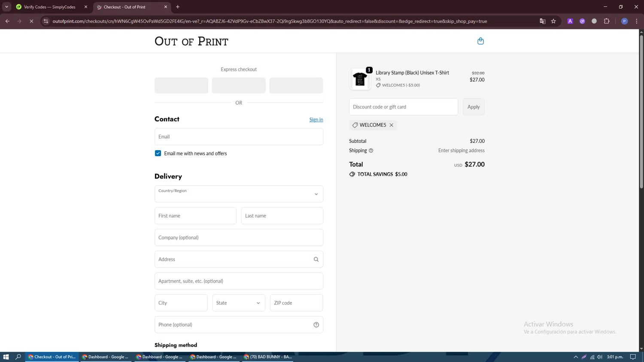Click the Last name field
The width and height of the screenshot is (644, 362).
click(x=282, y=216)
